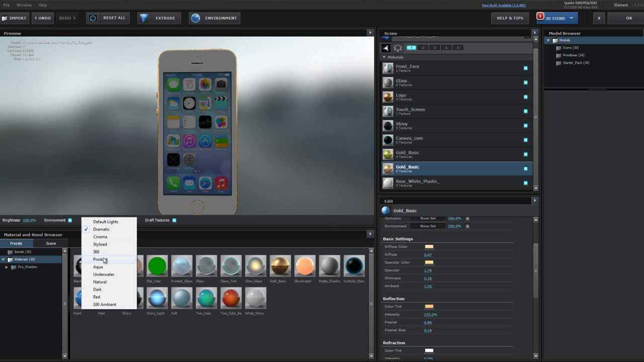This screenshot has height=362, width=644.
Task: Click the Diffuse Color swatch
Action: [x=429, y=247]
